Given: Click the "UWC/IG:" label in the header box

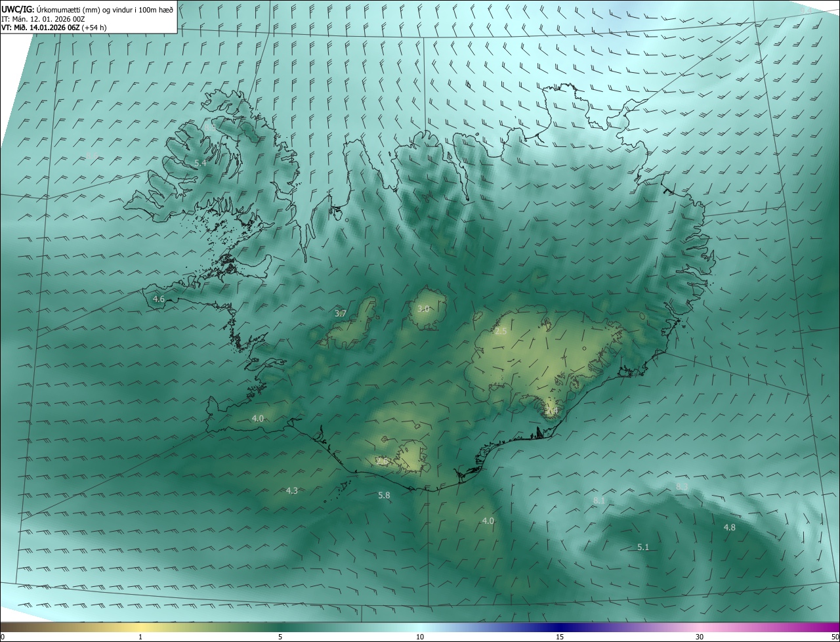Looking at the screenshot, I should pos(19,9).
